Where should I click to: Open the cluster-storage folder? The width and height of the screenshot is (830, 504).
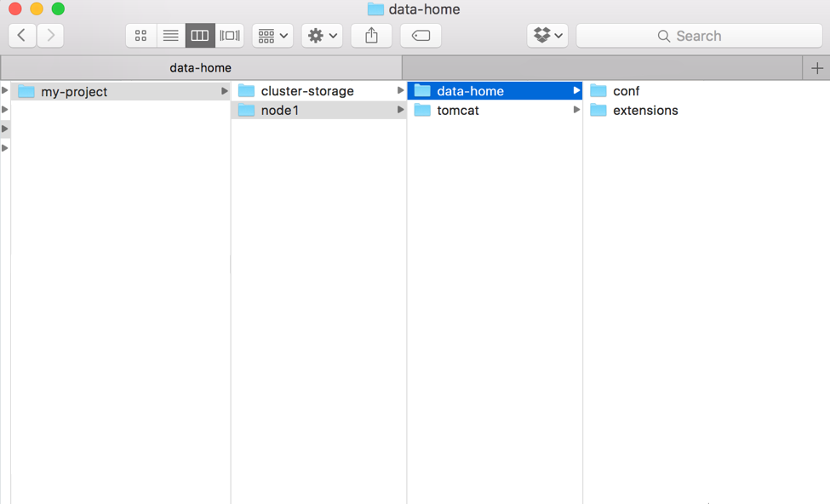click(306, 90)
